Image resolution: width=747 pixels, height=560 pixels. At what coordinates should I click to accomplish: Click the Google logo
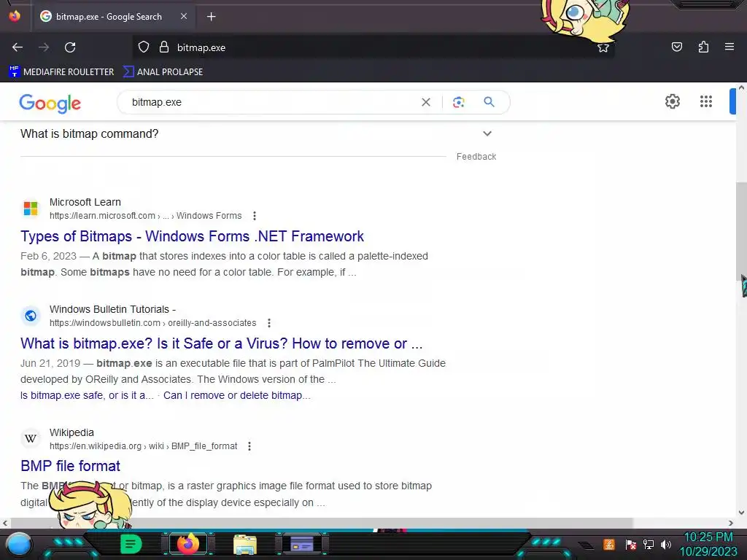pyautogui.click(x=50, y=103)
